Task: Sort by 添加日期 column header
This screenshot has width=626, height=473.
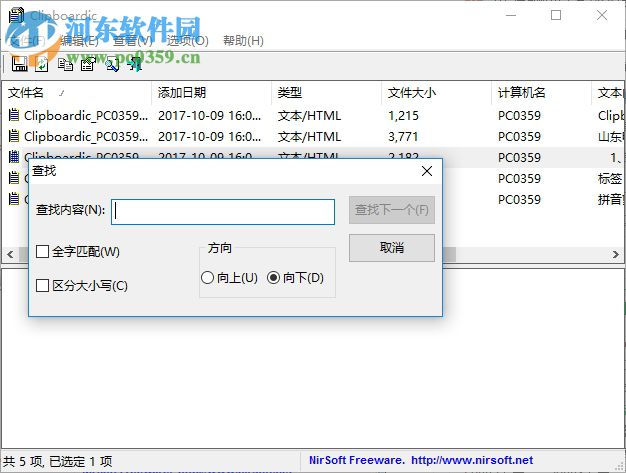Action: pyautogui.click(x=212, y=93)
